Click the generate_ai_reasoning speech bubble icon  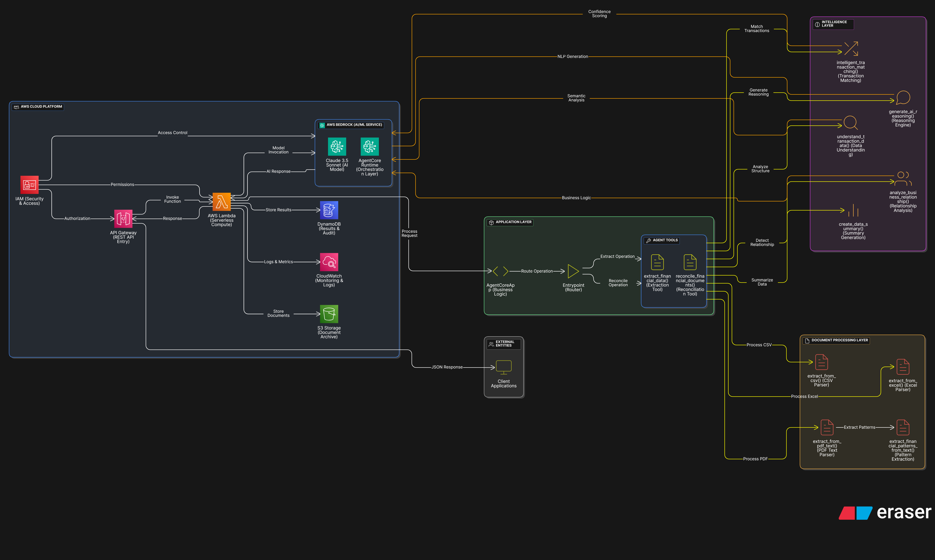click(903, 98)
